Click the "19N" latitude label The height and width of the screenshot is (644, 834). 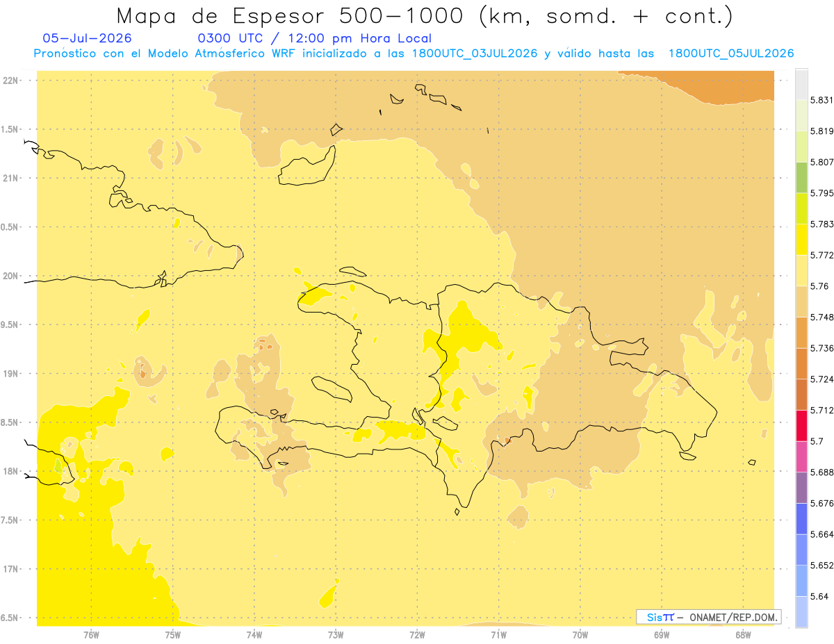tap(11, 374)
